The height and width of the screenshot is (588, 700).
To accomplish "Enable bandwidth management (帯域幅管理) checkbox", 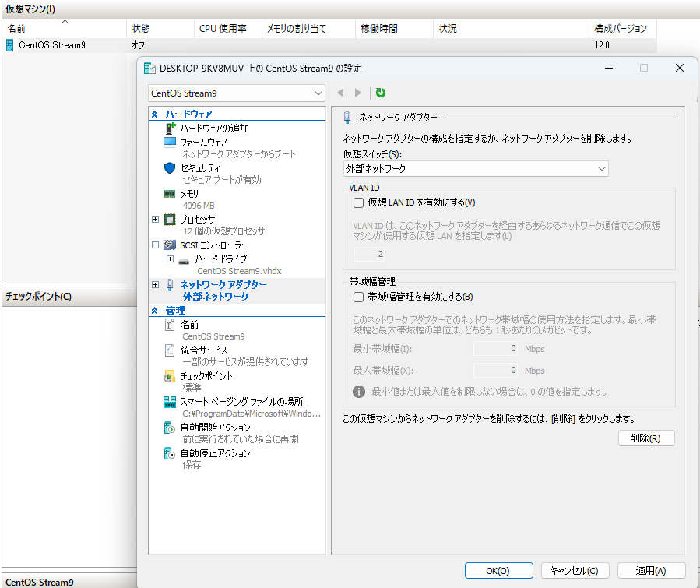I will coord(359,297).
